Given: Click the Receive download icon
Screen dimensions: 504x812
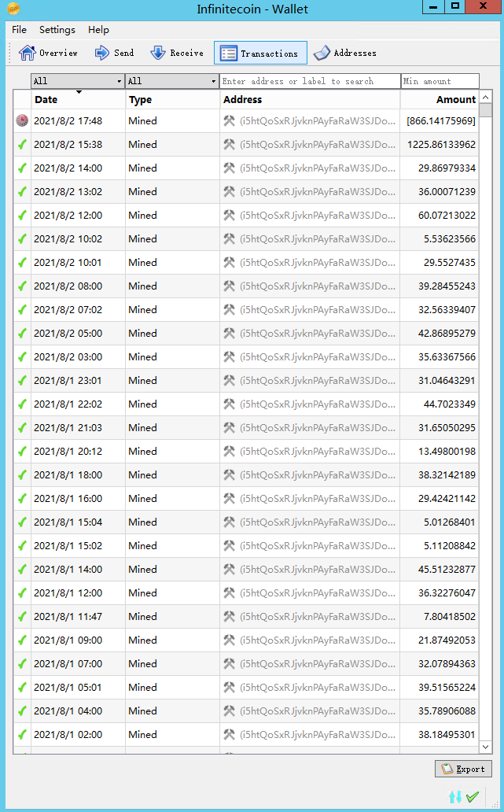Looking at the screenshot, I should [158, 53].
